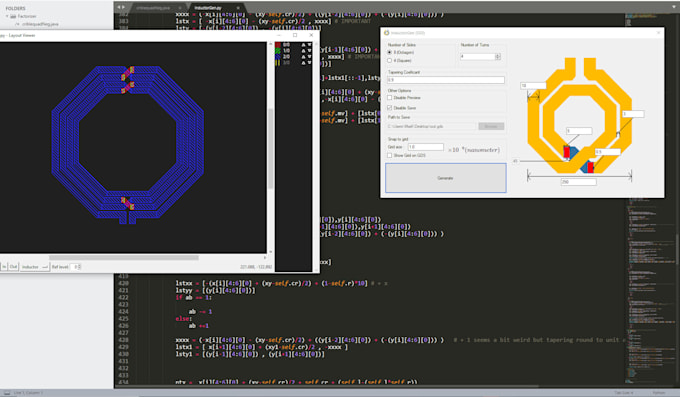Select the 4 (Square) sides option
680x397 pixels.
389,61
